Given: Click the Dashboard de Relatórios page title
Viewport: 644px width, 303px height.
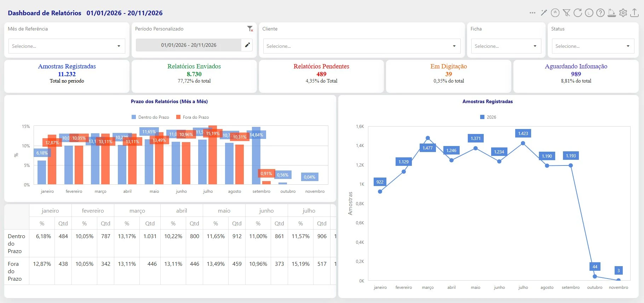Looking at the screenshot, I should (45, 13).
